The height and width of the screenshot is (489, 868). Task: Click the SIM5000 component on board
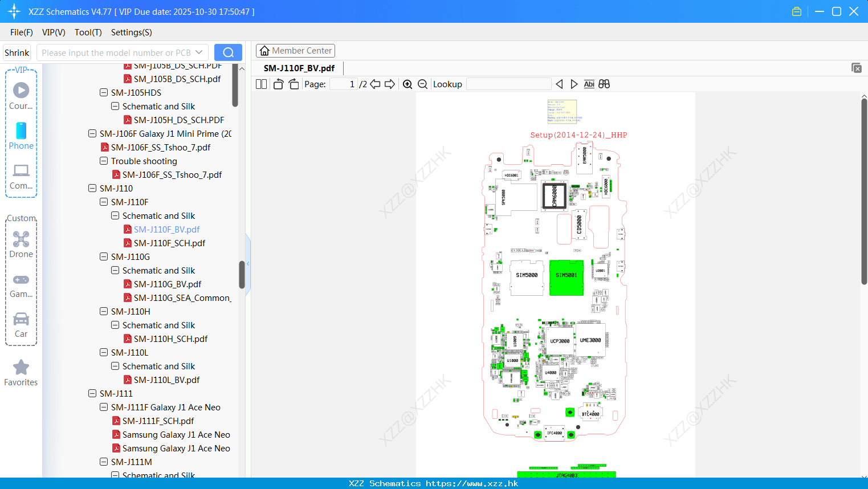pos(527,278)
